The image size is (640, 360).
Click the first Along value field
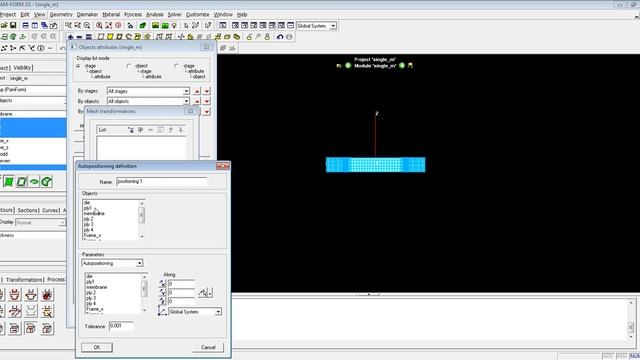[181, 283]
